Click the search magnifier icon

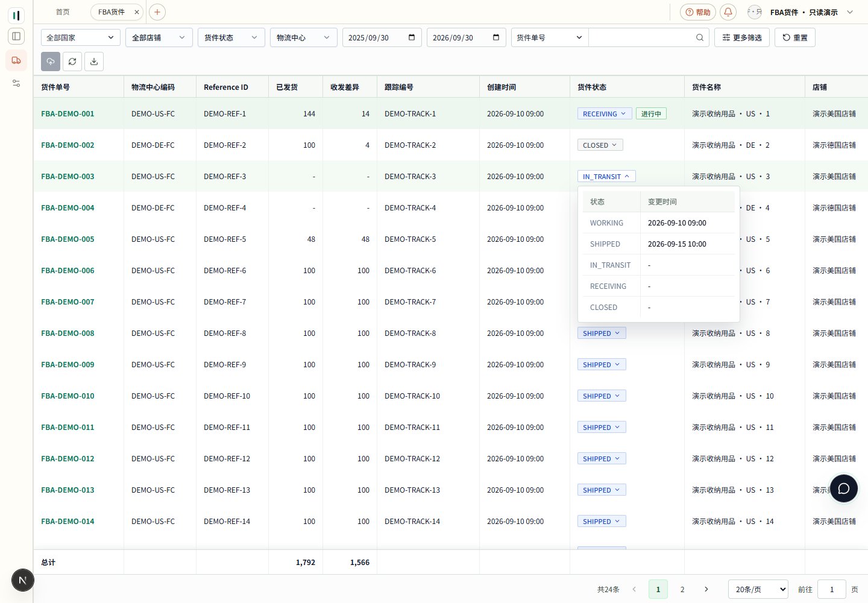(700, 37)
